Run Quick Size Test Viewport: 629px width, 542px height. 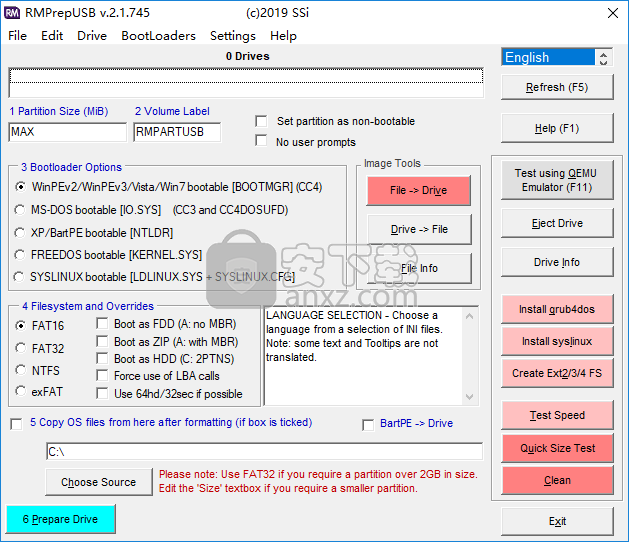tap(557, 448)
